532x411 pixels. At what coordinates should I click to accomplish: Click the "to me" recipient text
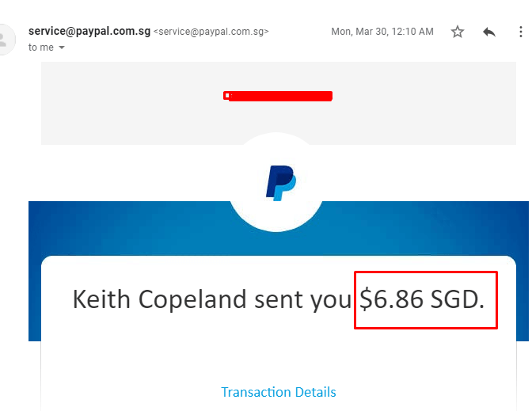[x=41, y=48]
